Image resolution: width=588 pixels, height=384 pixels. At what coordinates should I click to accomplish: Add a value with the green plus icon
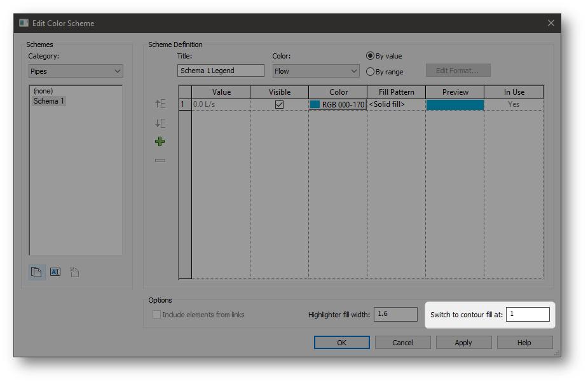click(x=160, y=141)
